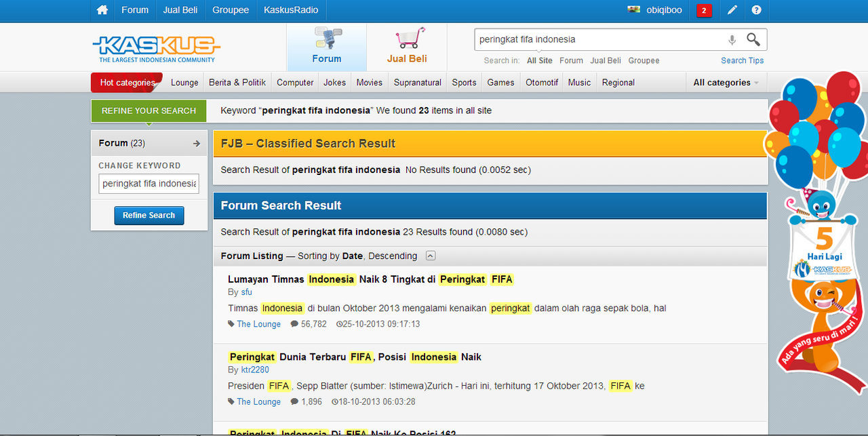
Task: Open the help question mark icon
Action: (x=757, y=10)
